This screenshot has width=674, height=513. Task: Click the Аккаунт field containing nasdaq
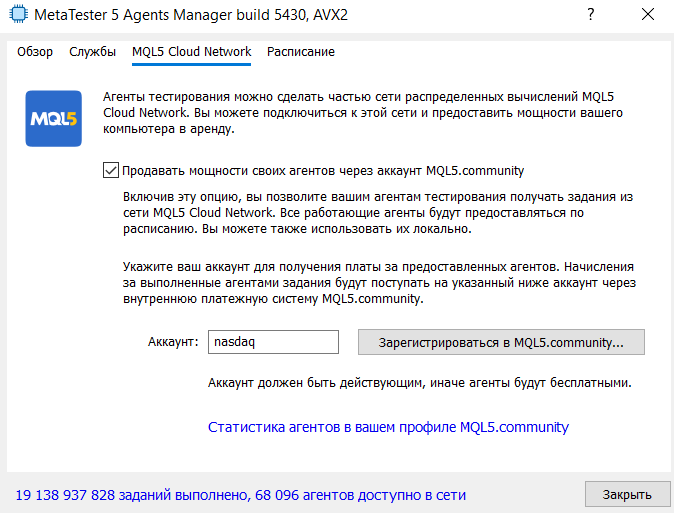coord(273,342)
